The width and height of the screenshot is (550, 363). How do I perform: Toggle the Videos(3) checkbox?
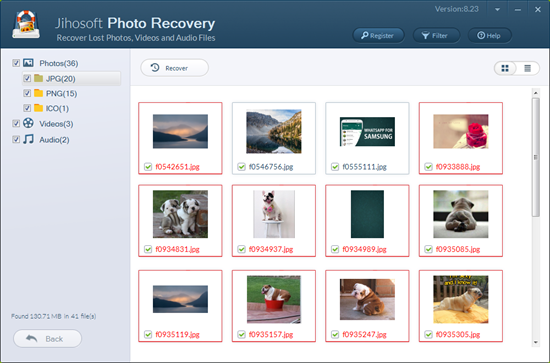pyautogui.click(x=16, y=123)
